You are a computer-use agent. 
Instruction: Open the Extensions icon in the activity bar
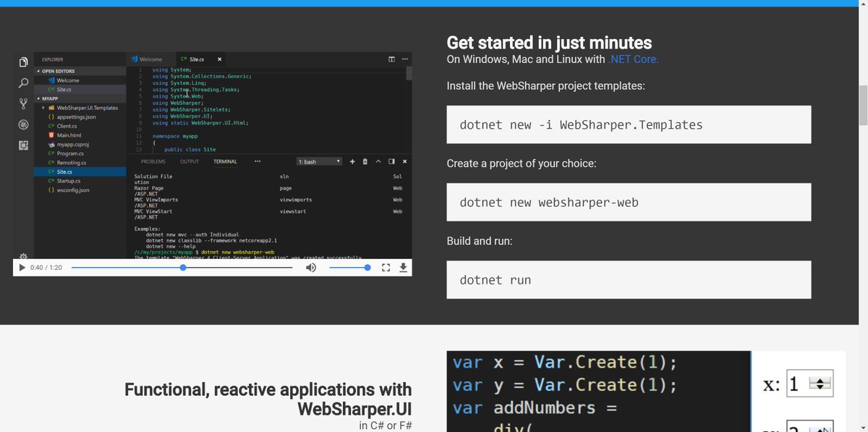pyautogui.click(x=23, y=145)
